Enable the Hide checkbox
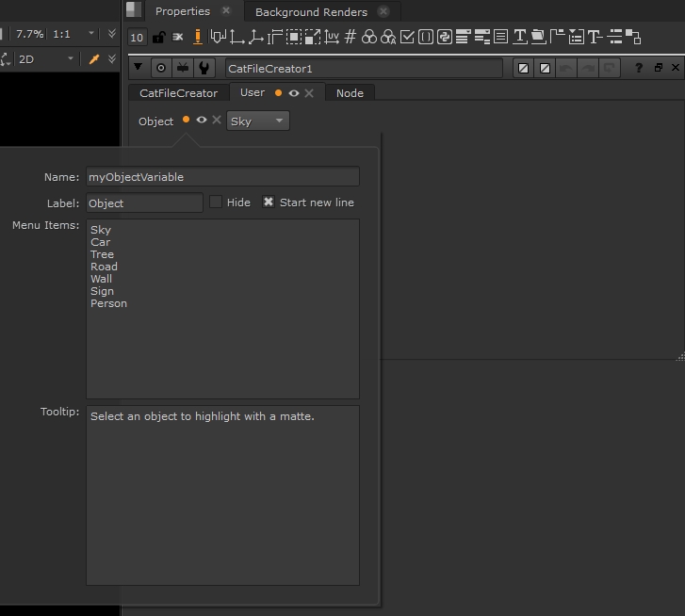685x616 pixels. pos(216,203)
